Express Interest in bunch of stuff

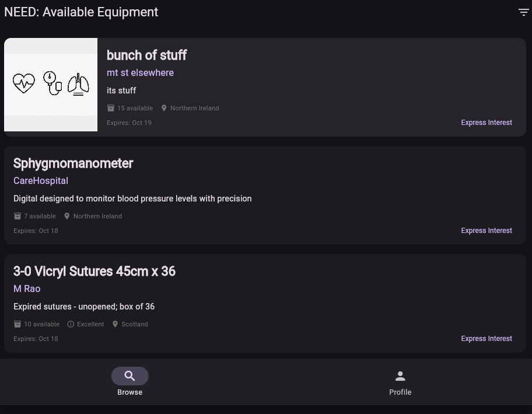click(487, 123)
